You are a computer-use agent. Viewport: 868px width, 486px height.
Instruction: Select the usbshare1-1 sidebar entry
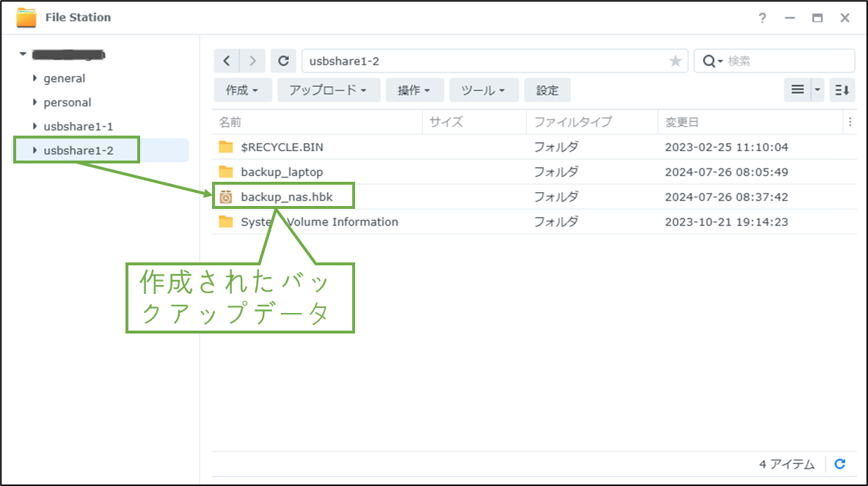[78, 125]
